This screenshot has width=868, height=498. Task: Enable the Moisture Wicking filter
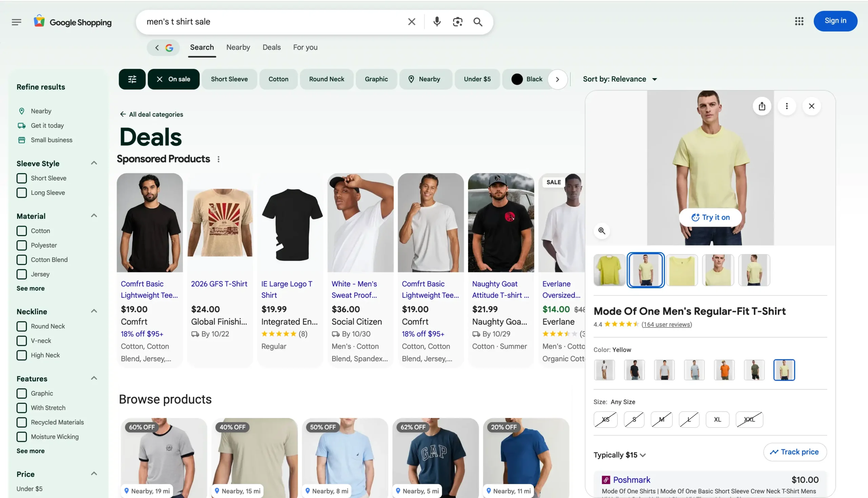[22, 436]
